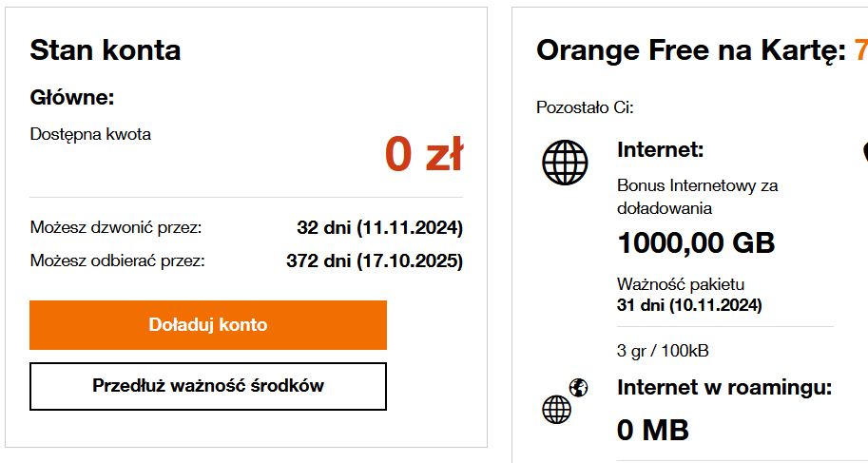Click the red 0 zł balance amount
Image resolution: width=868 pixels, height=463 pixels.
(423, 155)
